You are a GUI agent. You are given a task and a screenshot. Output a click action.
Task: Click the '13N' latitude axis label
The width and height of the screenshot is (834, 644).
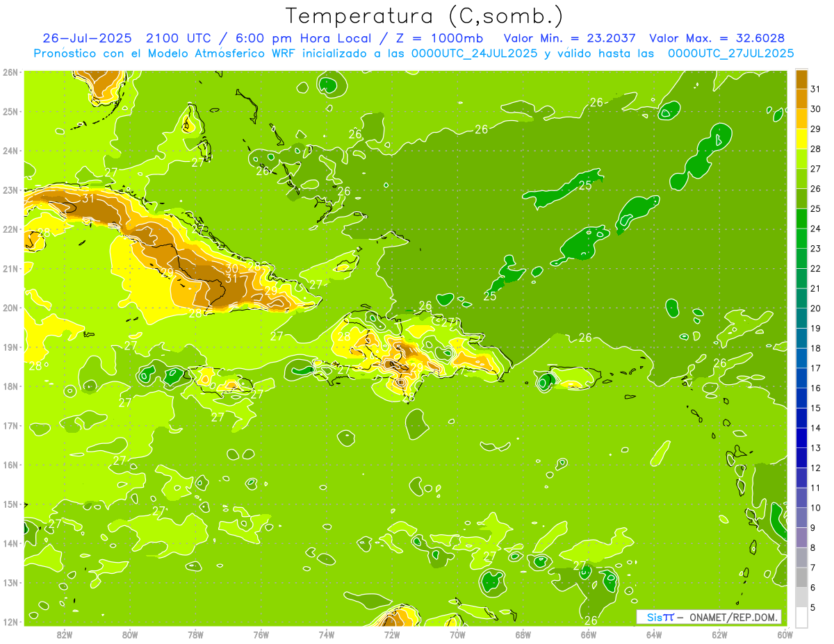(10, 582)
